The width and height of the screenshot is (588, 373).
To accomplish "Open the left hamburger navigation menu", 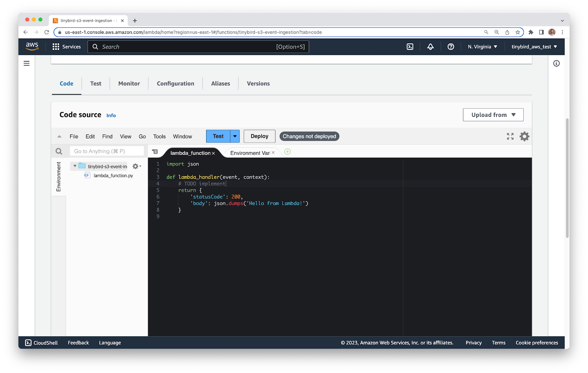I will click(x=26, y=64).
